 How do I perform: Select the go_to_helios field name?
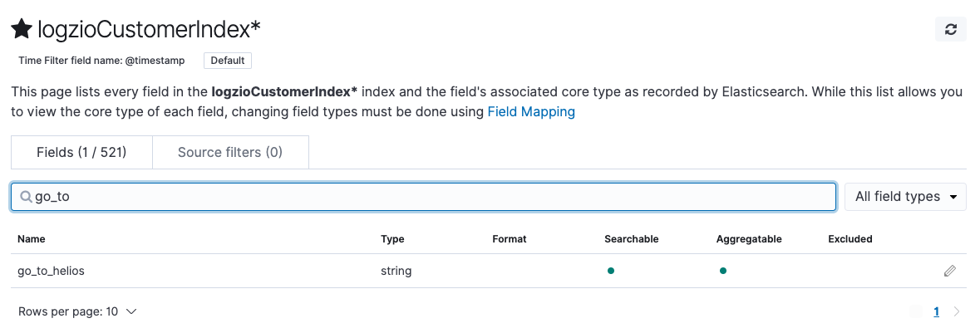point(51,271)
